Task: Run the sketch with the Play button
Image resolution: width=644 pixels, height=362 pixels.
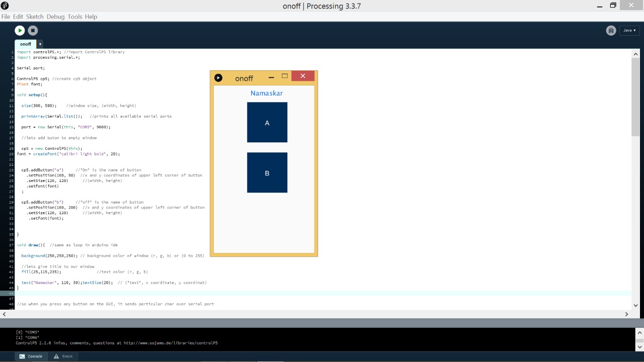Action: pyautogui.click(x=20, y=31)
